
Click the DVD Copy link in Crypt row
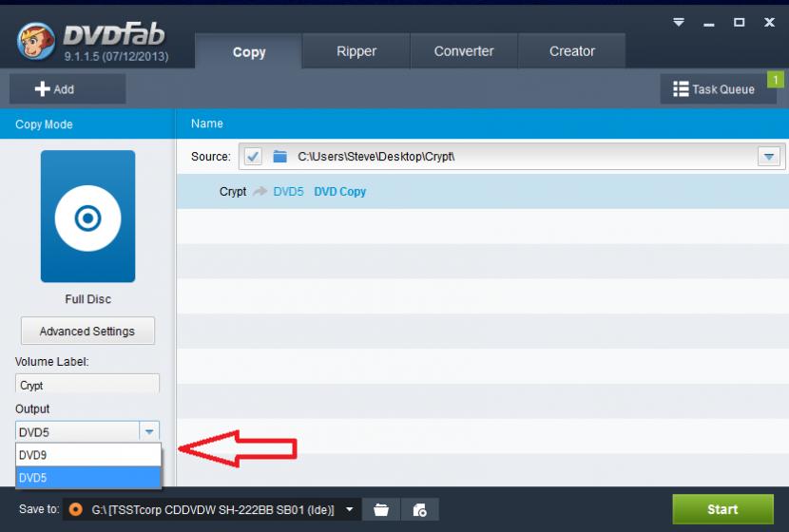[x=339, y=192]
